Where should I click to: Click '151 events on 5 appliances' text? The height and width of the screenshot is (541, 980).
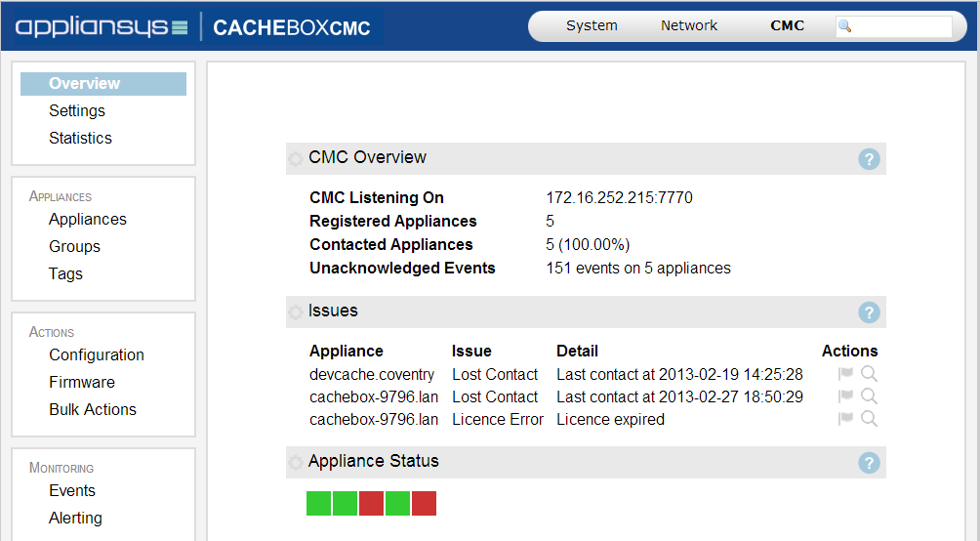[638, 269]
